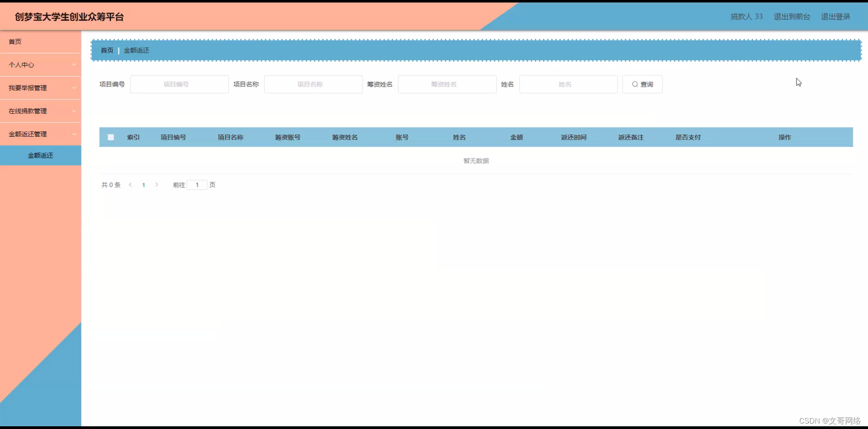Click the next page arrow
The width and height of the screenshot is (868, 429).
157,185
